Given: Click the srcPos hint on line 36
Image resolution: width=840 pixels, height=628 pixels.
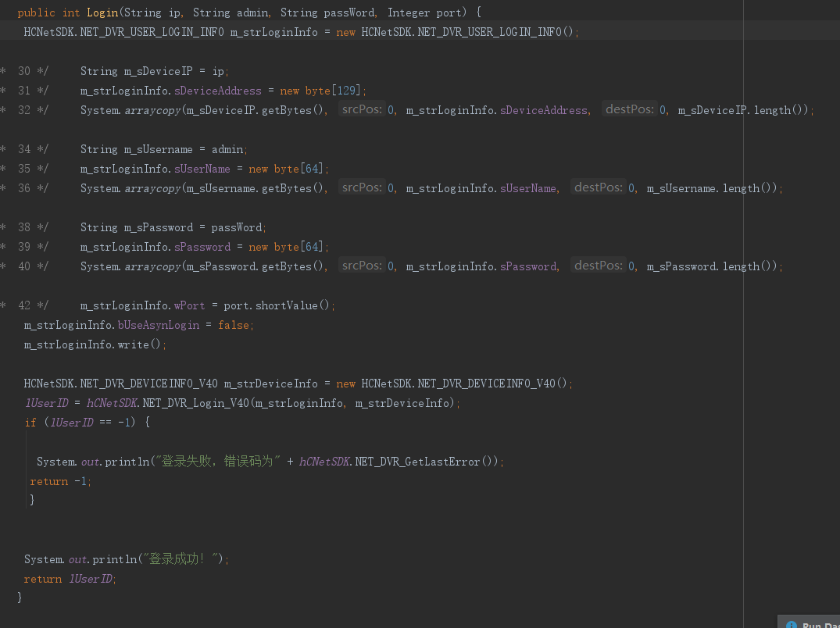Looking at the screenshot, I should point(362,188).
